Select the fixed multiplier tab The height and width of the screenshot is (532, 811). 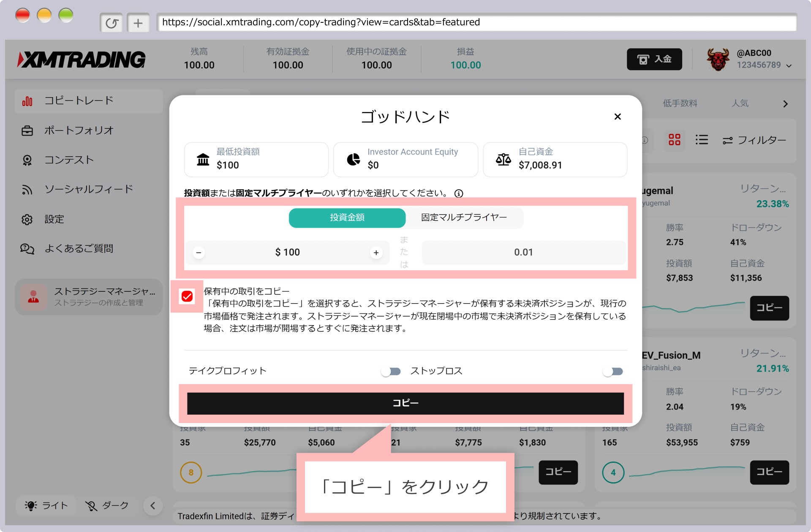(464, 217)
